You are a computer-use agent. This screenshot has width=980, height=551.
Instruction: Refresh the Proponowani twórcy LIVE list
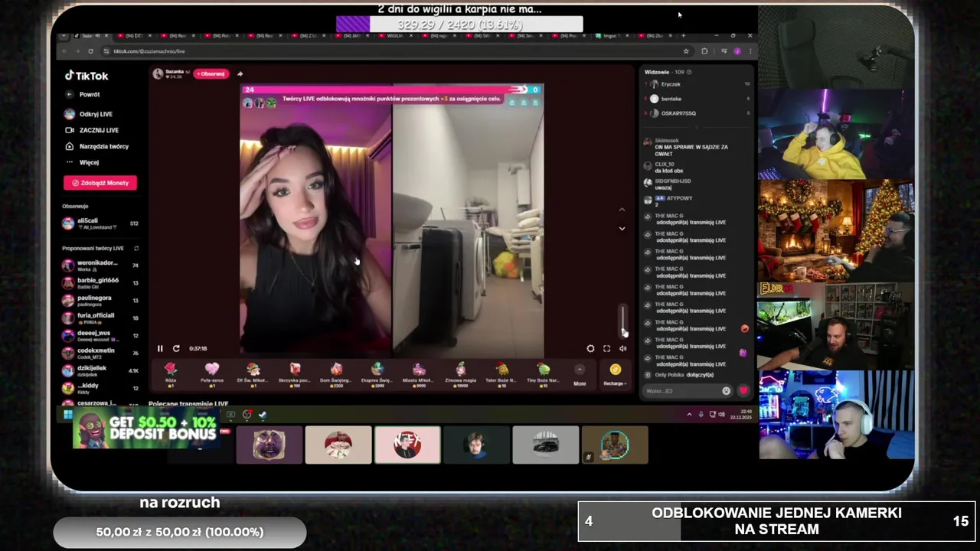136,248
